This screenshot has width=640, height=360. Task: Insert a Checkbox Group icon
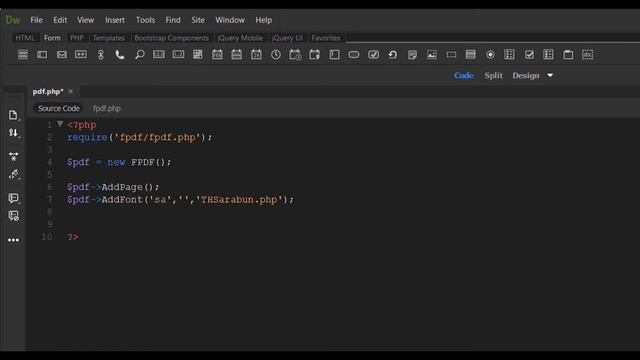[549, 55]
